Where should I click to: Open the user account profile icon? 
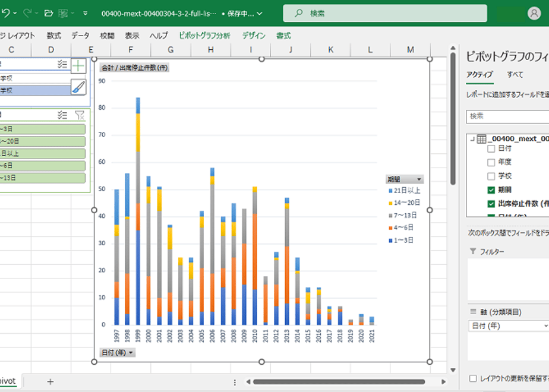pos(534,13)
